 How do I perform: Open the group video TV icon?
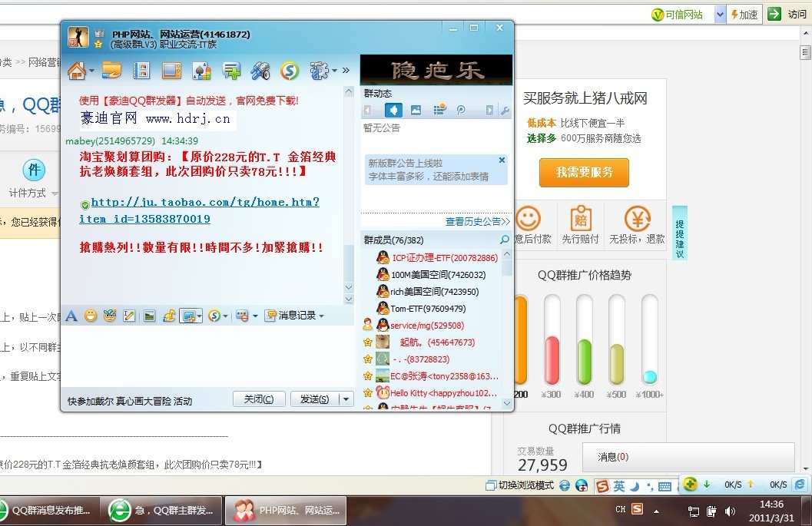[x=171, y=71]
